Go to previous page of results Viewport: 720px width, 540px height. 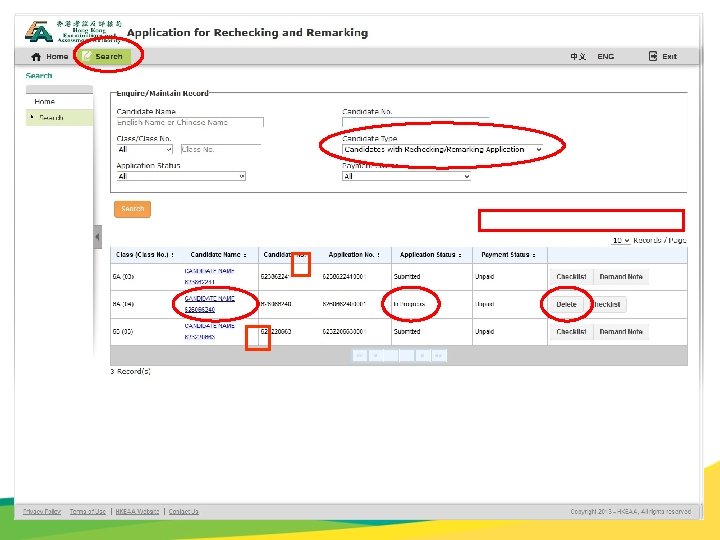click(376, 355)
